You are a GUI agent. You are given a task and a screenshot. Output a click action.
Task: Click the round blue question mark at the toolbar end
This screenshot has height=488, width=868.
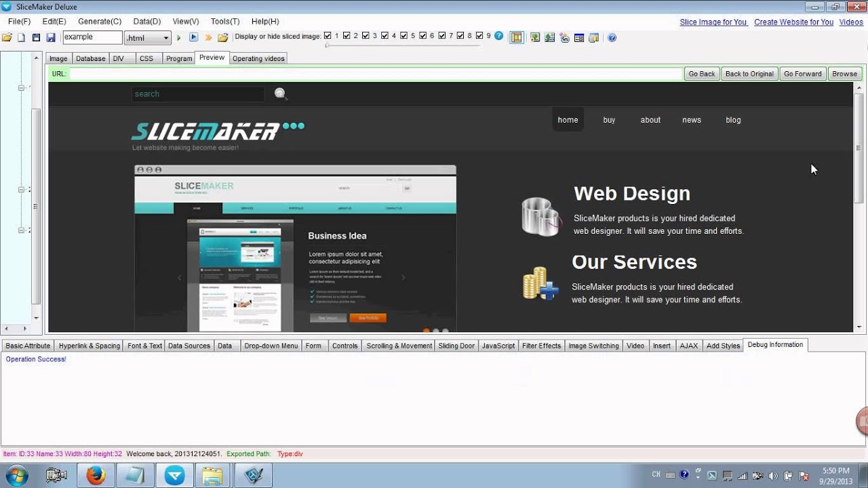[x=612, y=38]
